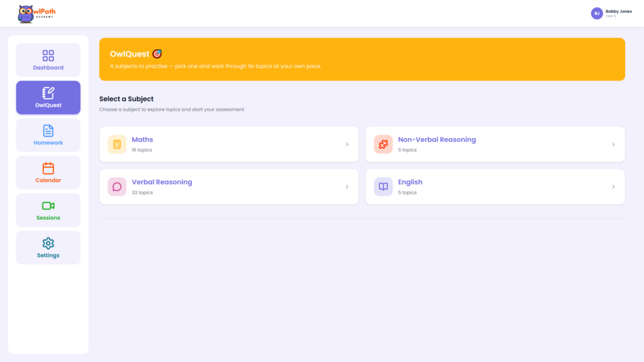Image resolution: width=644 pixels, height=362 pixels.
Task: Open the Homework document icon
Action: pos(48,131)
